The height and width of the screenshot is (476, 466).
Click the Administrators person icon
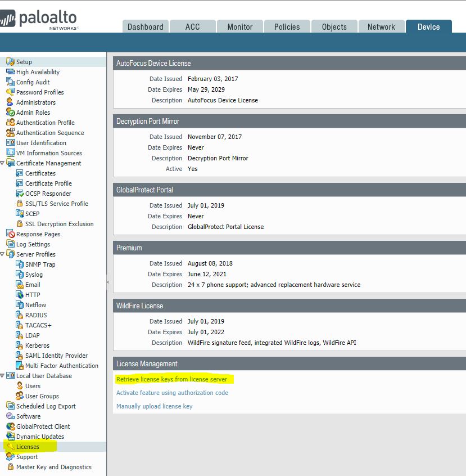10,102
